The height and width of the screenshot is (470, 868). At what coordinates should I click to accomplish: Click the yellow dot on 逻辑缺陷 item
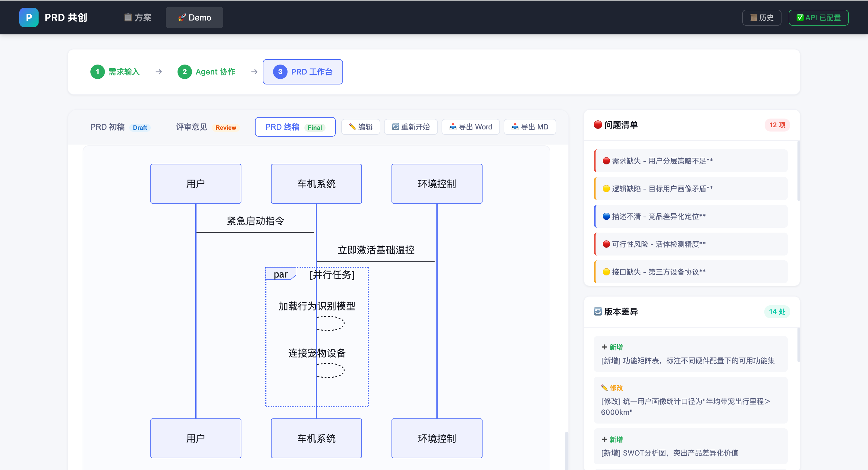tap(606, 189)
